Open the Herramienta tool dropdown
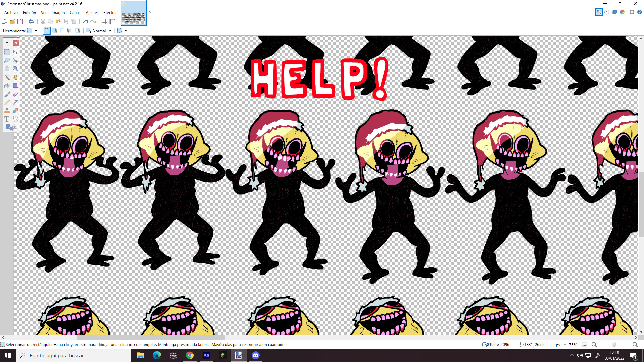 [x=36, y=31]
